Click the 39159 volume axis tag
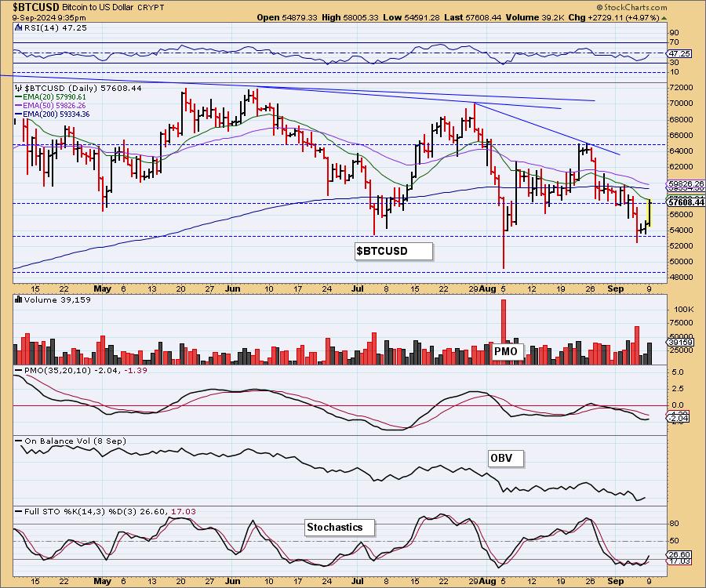This screenshot has width=706, height=588. click(x=680, y=343)
